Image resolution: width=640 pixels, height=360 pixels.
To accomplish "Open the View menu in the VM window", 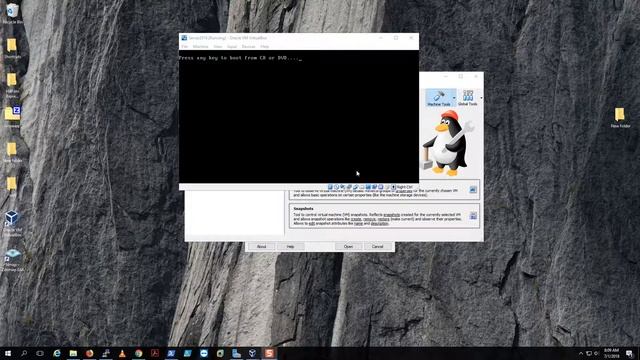I will click(218, 47).
